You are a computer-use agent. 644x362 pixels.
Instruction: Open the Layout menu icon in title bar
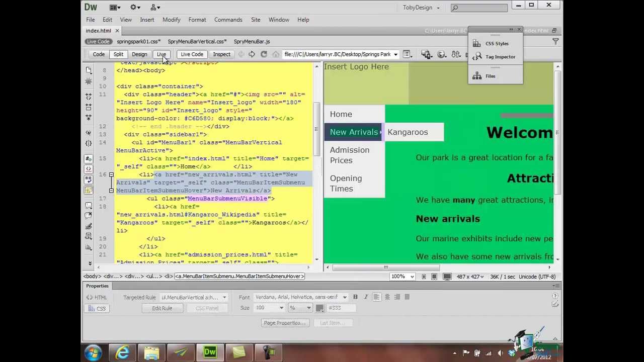coord(115,7)
